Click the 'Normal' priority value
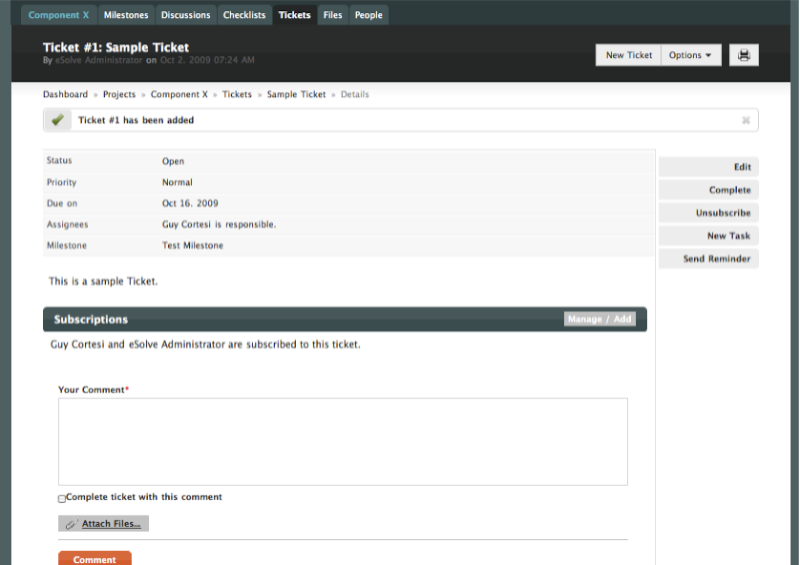Image resolution: width=800 pixels, height=565 pixels. 177,182
